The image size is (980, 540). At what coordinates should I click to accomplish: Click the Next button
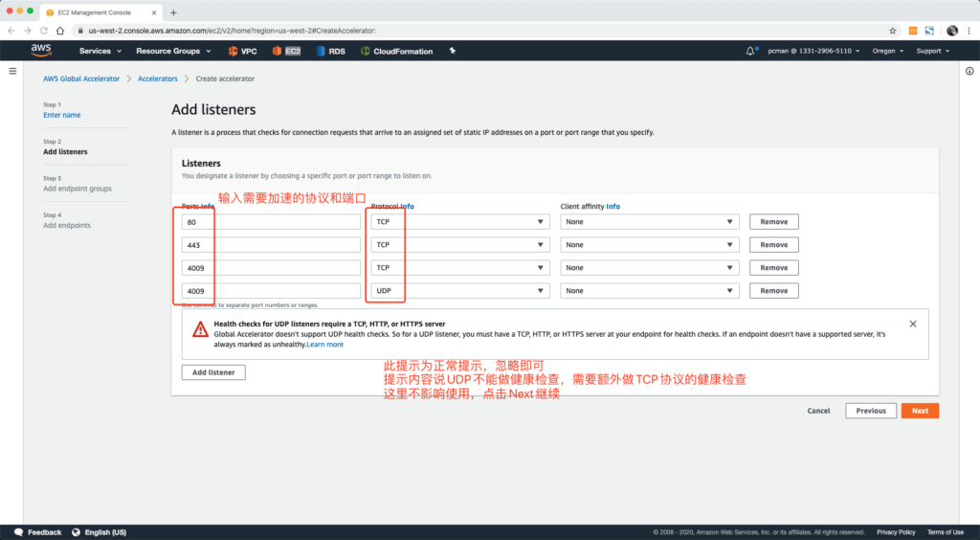[919, 411]
